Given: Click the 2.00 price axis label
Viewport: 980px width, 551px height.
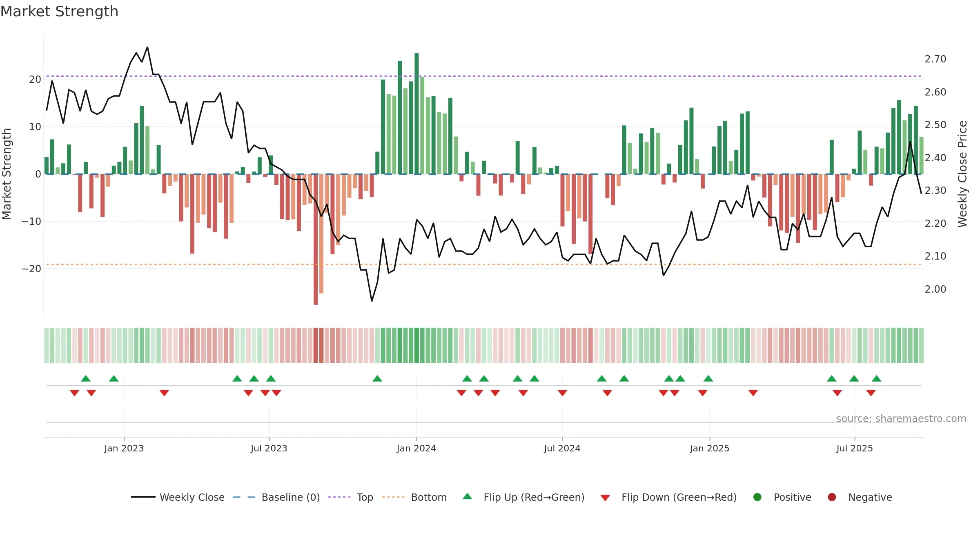Looking at the screenshot, I should 935,289.
